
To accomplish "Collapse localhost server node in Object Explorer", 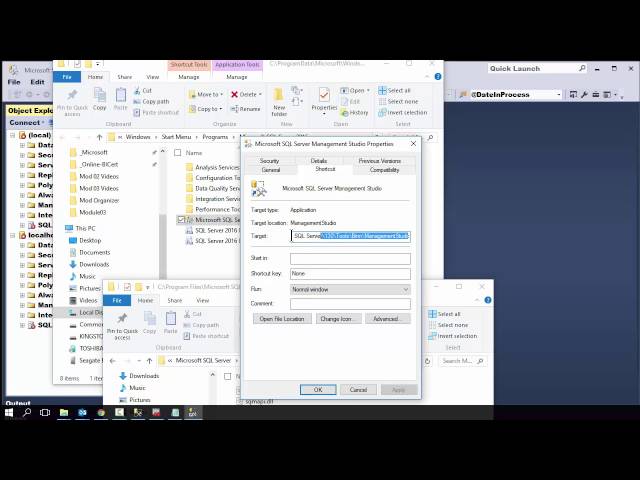I will pos(13,236).
